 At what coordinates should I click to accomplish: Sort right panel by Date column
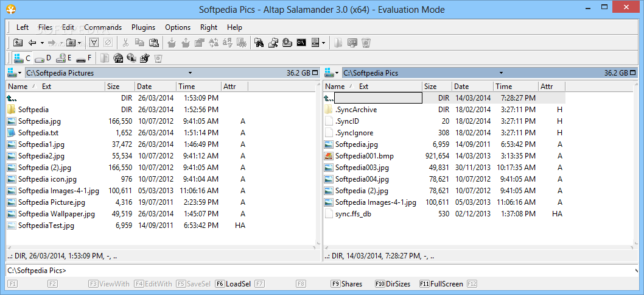click(x=472, y=87)
